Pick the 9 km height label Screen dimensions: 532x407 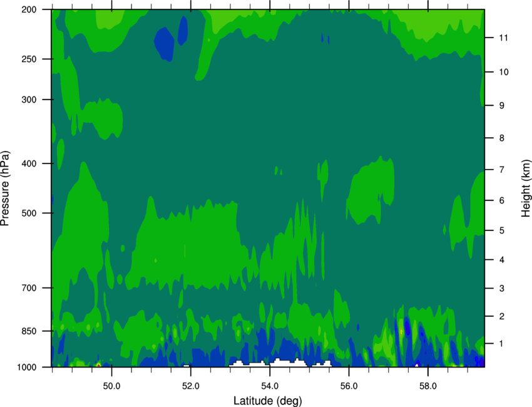tap(501, 106)
